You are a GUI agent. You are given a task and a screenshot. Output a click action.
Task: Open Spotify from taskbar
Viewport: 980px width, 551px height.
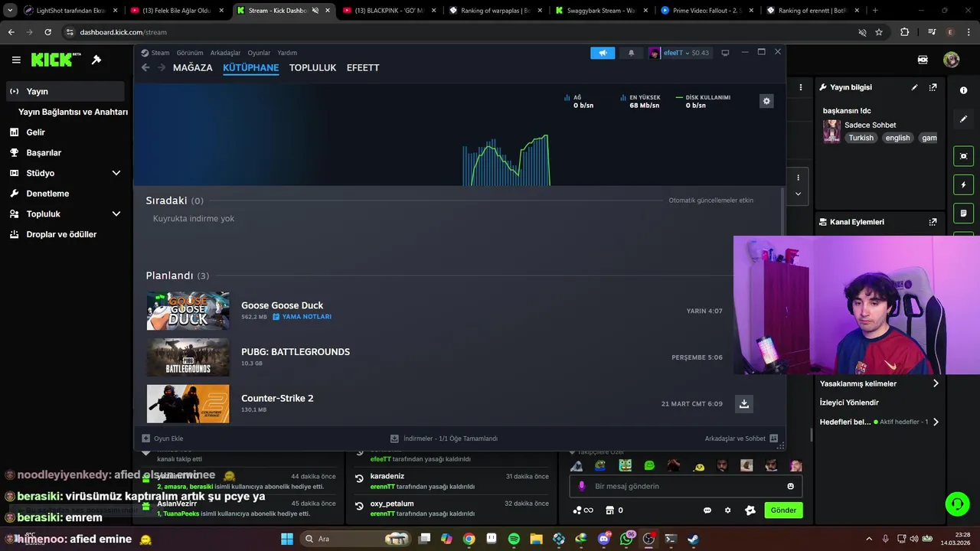(x=514, y=539)
